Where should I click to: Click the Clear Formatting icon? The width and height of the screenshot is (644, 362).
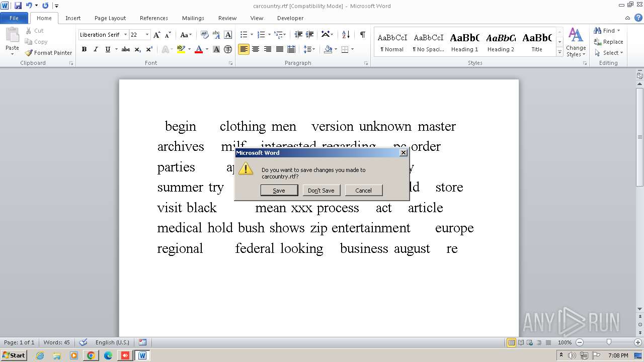(204, 35)
